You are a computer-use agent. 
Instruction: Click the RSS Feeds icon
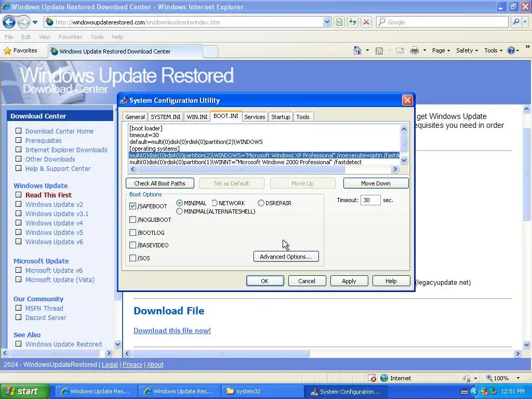[379, 50]
